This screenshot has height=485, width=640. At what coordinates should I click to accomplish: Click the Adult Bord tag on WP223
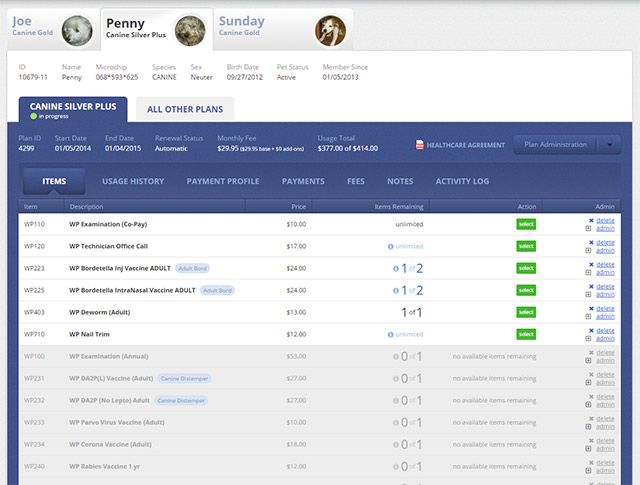click(x=193, y=268)
